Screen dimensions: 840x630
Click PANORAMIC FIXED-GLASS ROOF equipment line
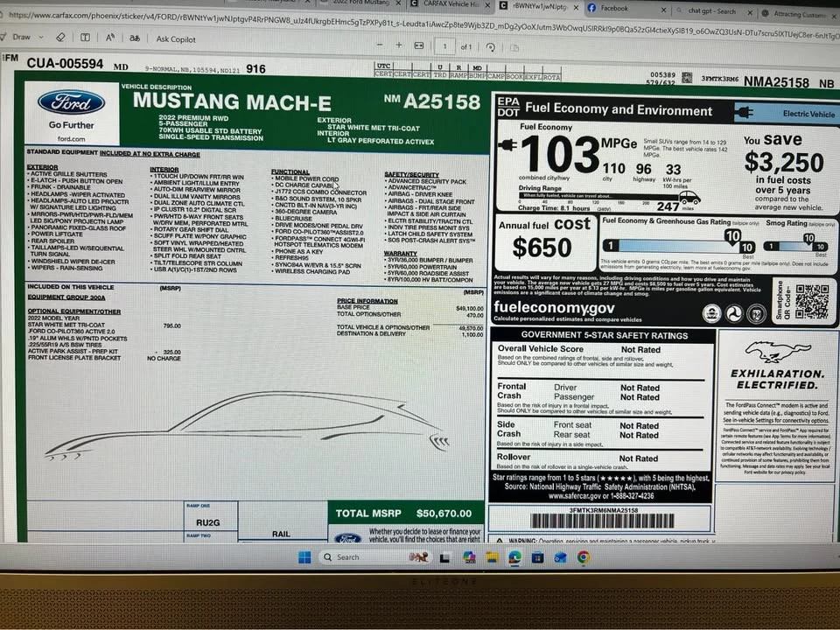pyautogui.click(x=78, y=227)
